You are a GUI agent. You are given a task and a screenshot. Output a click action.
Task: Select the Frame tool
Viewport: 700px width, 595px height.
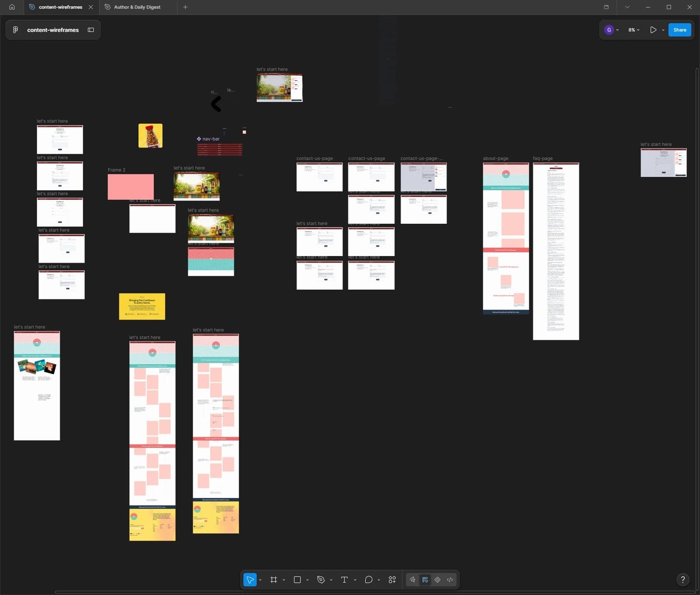(274, 580)
